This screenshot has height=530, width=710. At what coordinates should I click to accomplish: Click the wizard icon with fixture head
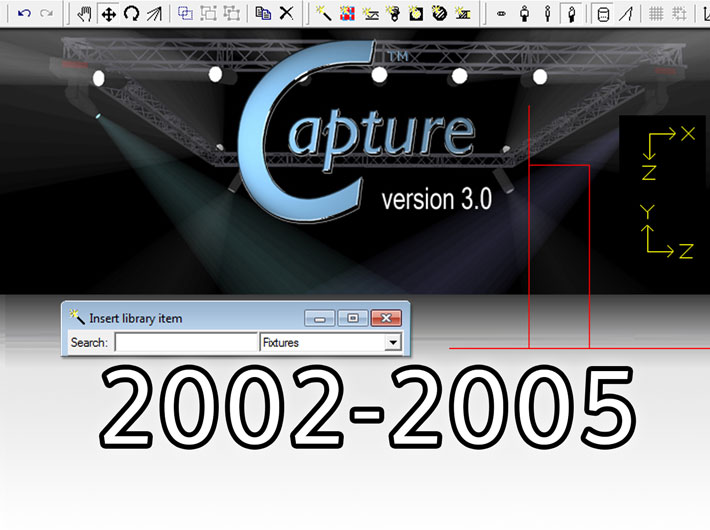(393, 14)
